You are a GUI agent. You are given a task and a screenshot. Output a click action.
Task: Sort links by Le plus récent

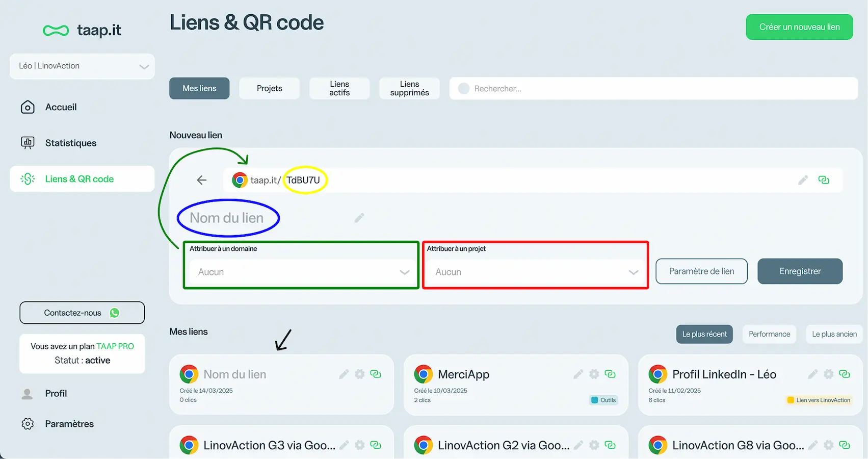[704, 334]
